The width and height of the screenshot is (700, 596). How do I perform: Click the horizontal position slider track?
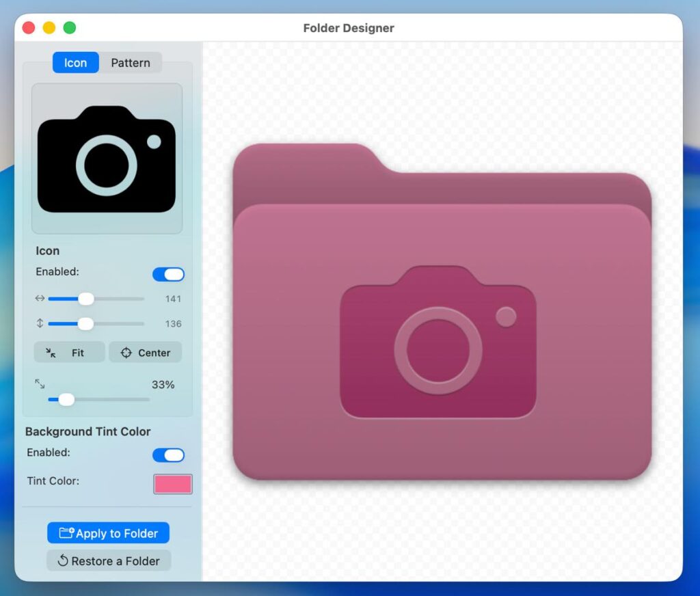pos(116,299)
